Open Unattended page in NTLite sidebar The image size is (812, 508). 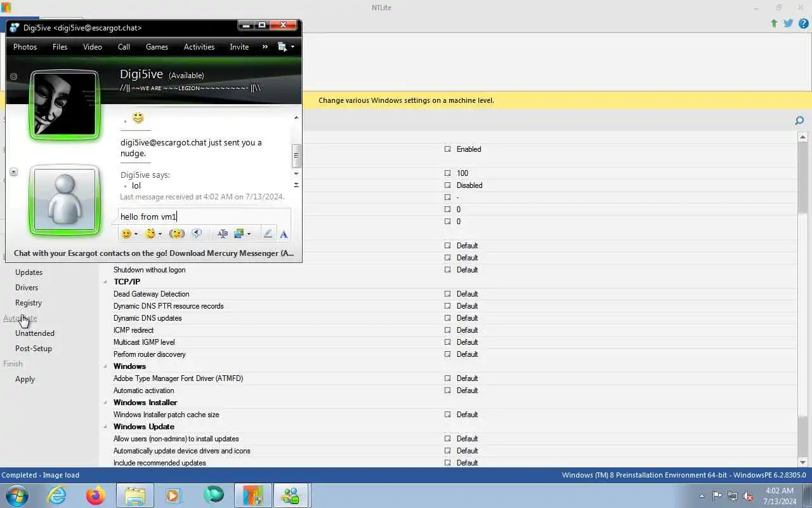(x=35, y=333)
